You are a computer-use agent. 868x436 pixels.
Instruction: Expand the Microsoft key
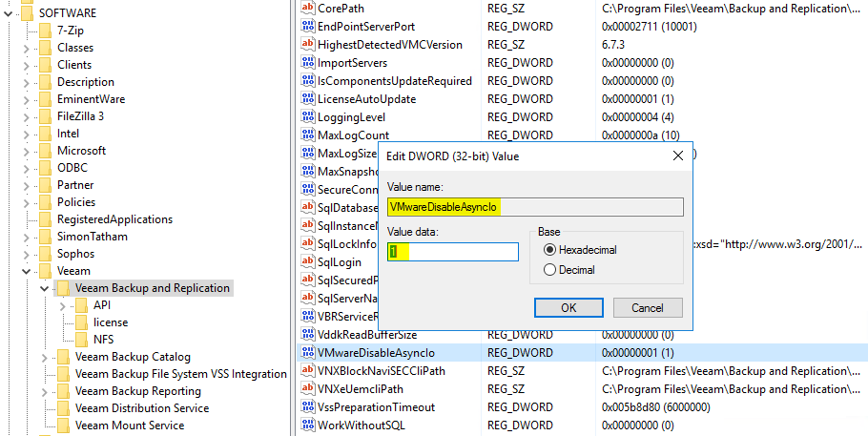[26, 152]
